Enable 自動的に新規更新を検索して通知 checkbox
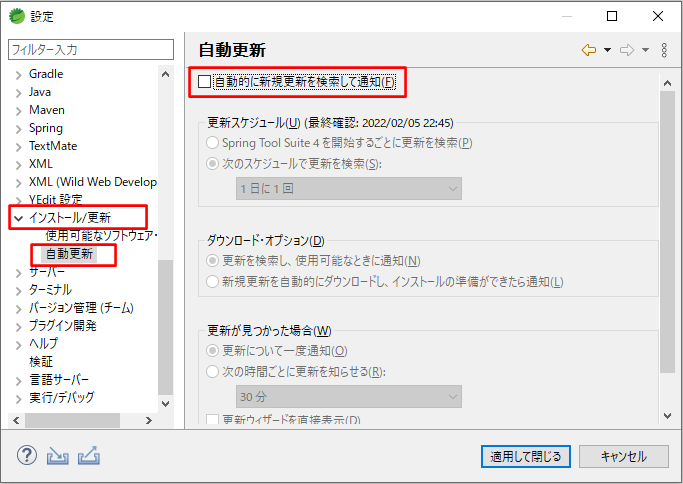683x484 pixels. click(204, 81)
